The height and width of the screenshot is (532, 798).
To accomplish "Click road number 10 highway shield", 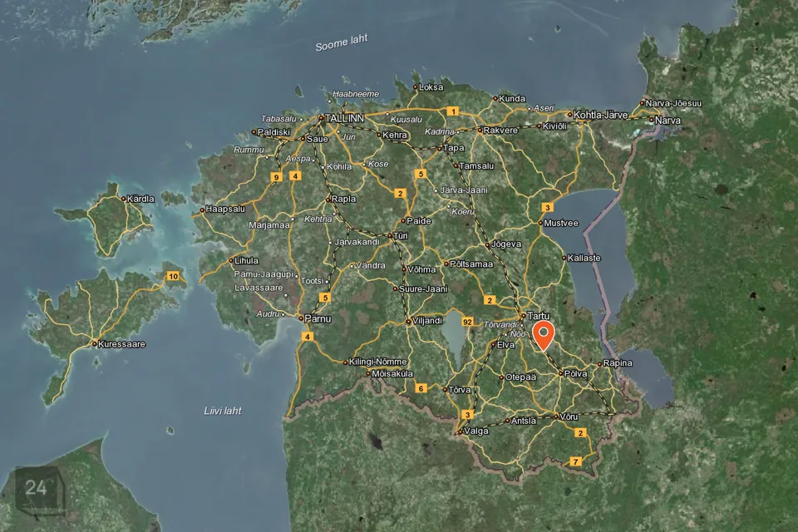I will pos(173,277).
